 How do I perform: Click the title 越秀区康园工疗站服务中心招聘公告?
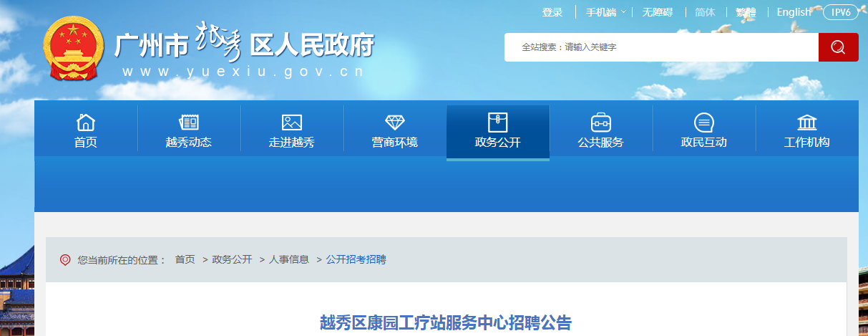tap(446, 322)
